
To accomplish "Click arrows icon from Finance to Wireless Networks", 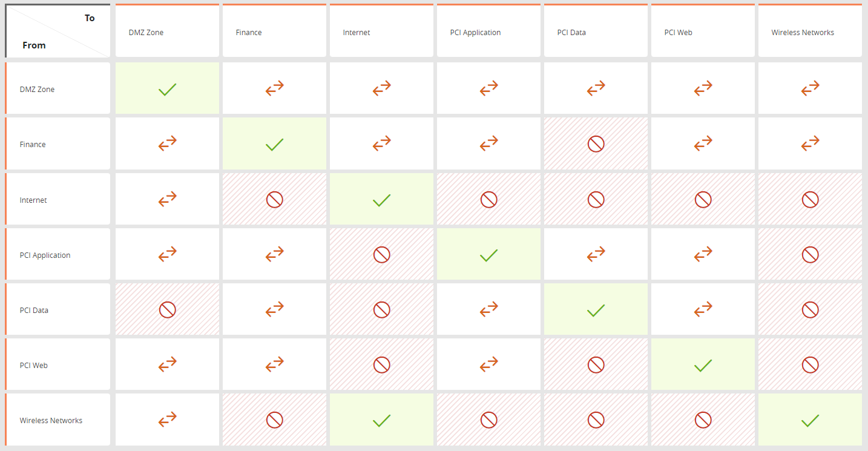I will (x=810, y=144).
